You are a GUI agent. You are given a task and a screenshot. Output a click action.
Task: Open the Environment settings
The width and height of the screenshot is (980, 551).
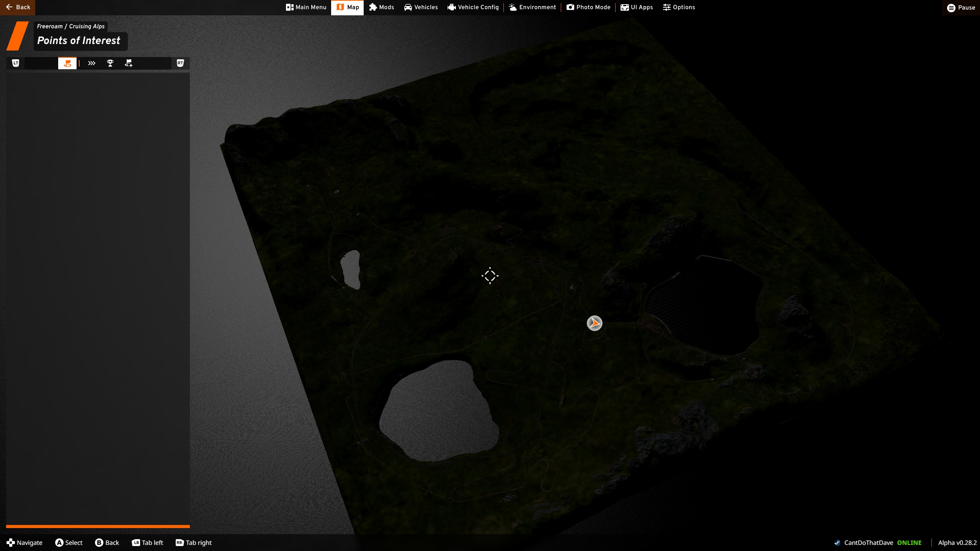pyautogui.click(x=532, y=7)
